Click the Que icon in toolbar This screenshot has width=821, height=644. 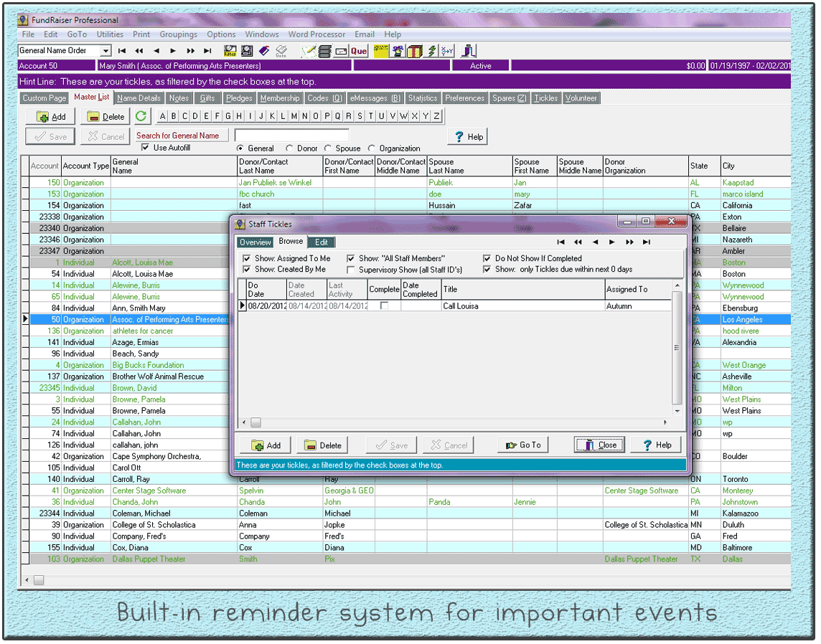[x=359, y=51]
